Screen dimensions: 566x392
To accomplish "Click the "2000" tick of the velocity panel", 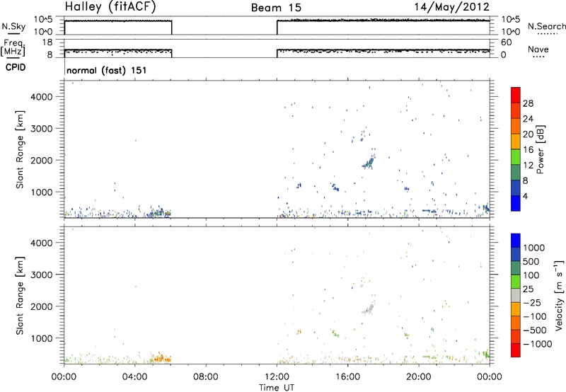I will tap(42, 306).
